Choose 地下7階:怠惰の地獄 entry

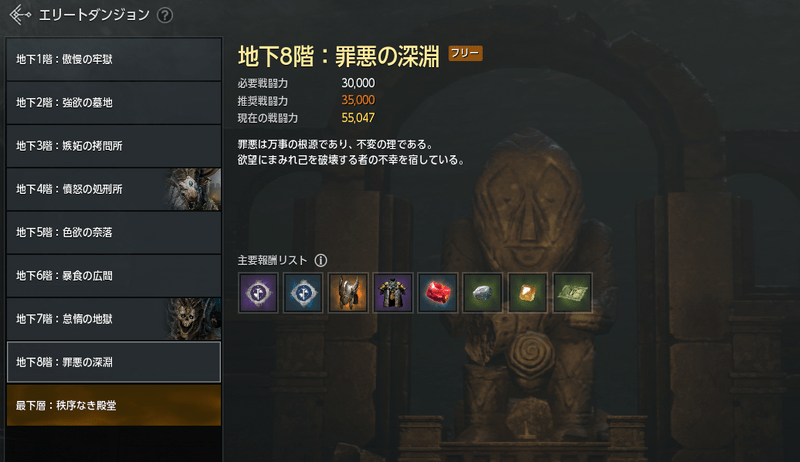point(114,319)
